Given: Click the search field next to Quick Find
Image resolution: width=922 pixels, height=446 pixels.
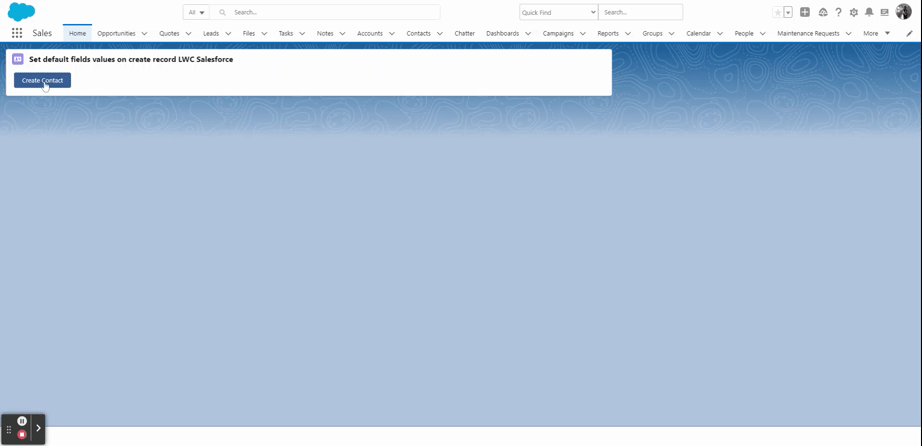Looking at the screenshot, I should point(640,12).
